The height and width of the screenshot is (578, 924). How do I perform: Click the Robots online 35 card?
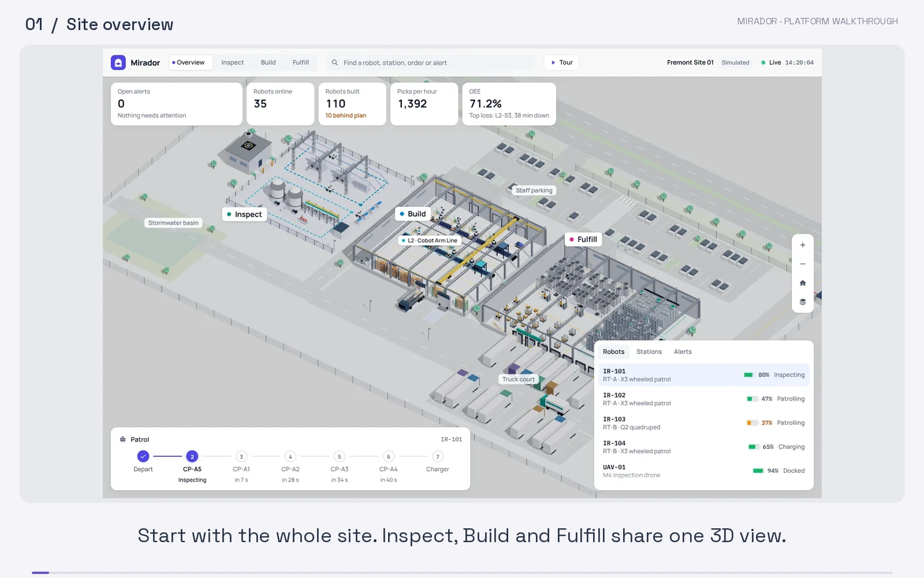281,104
